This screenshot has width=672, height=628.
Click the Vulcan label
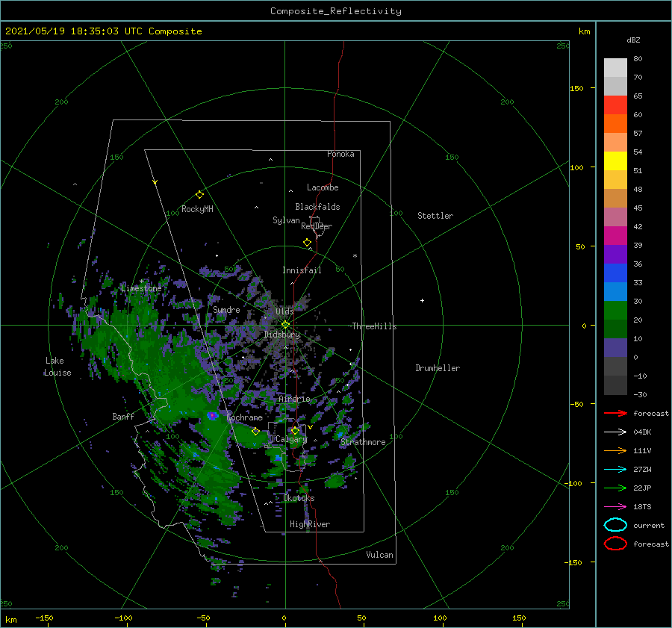point(380,555)
